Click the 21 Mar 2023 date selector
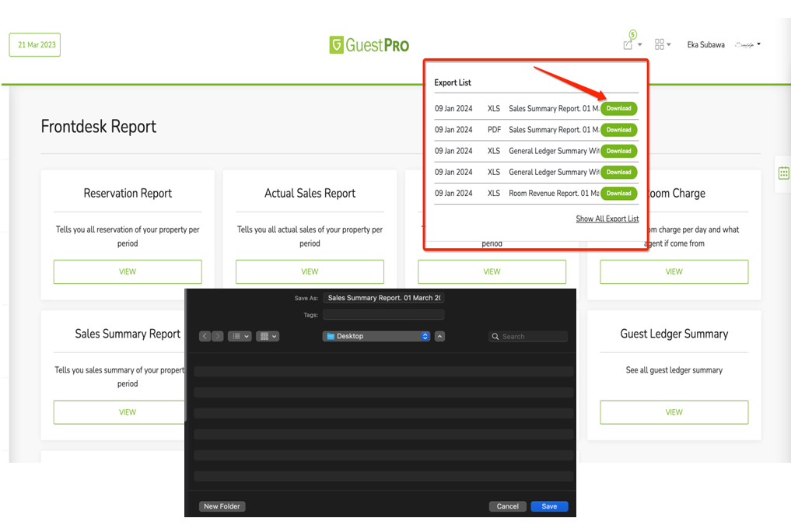 pyautogui.click(x=34, y=44)
